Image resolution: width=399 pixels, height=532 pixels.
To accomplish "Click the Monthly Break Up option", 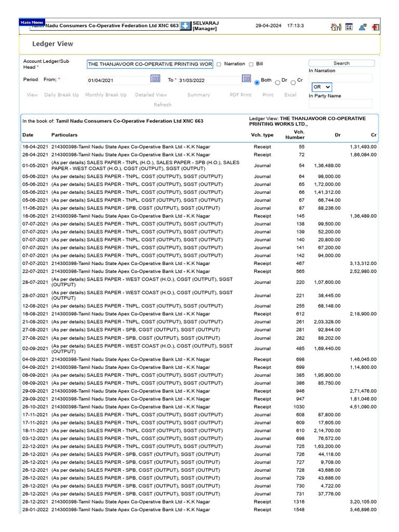I will tap(106, 95).
